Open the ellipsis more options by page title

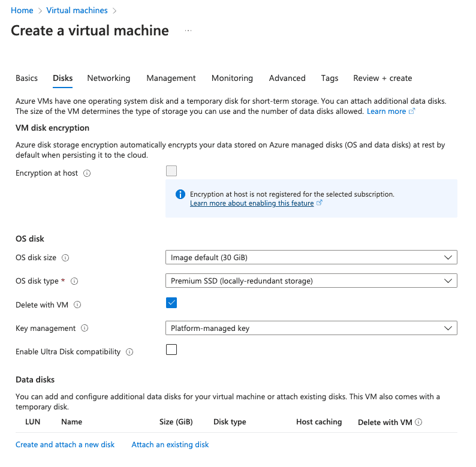(188, 31)
